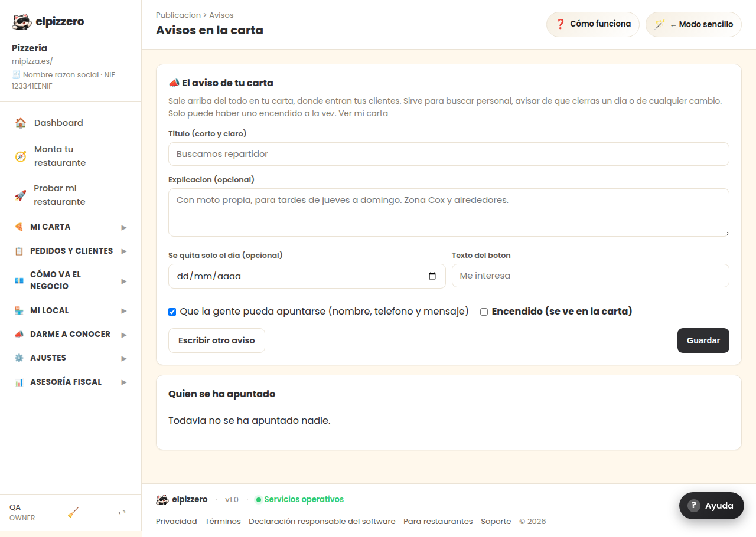
Task: Click the Guardar button
Action: (703, 340)
